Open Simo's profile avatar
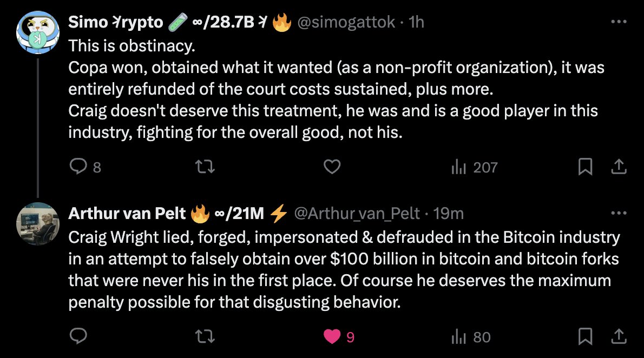This screenshot has height=358, width=644. tap(37, 32)
